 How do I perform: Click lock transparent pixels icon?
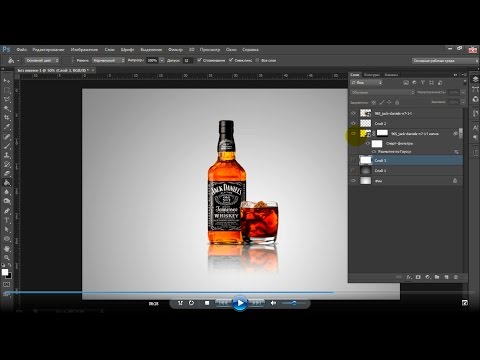coord(374,103)
